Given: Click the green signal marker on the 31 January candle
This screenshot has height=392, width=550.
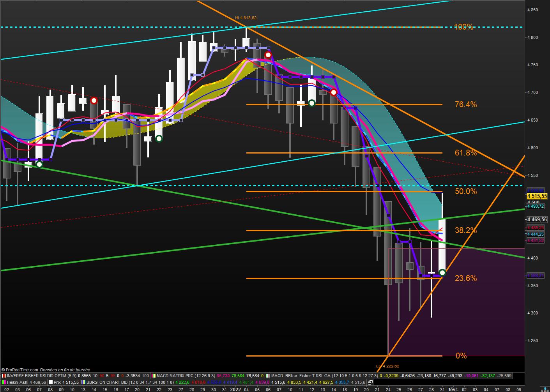Looking at the screenshot, I should (x=442, y=272).
